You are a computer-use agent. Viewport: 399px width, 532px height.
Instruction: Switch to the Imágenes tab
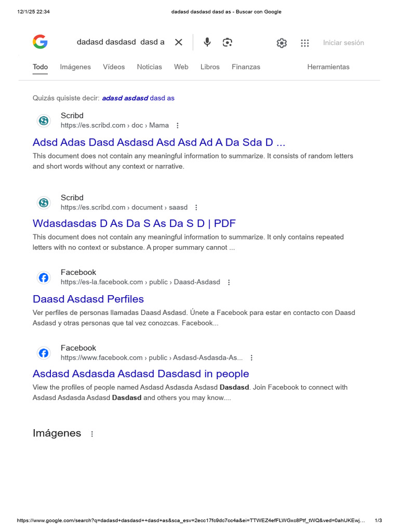coord(75,67)
